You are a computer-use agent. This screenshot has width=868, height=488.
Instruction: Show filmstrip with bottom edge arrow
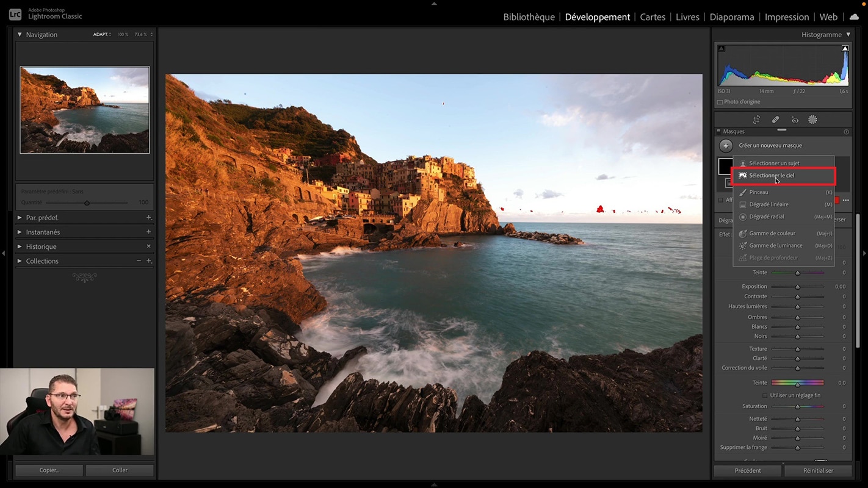[x=434, y=485]
